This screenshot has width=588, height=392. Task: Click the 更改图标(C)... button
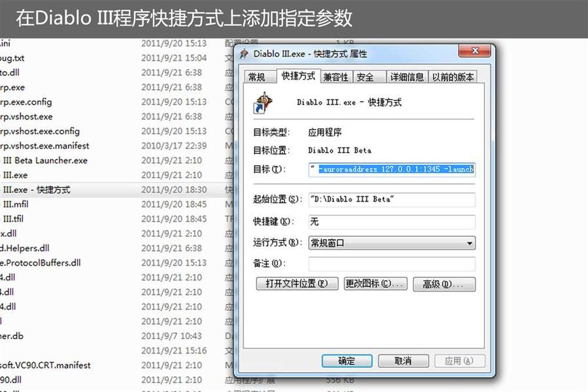point(375,284)
